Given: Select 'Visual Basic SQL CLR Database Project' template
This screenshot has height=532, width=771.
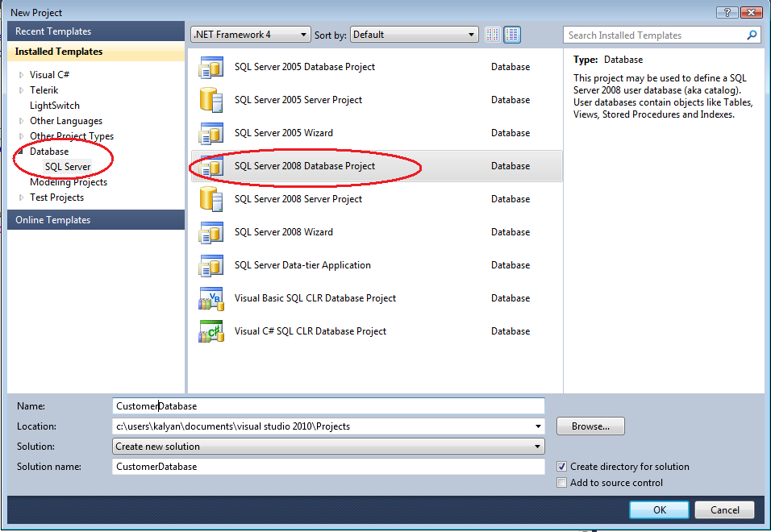Looking at the screenshot, I should click(376, 299).
